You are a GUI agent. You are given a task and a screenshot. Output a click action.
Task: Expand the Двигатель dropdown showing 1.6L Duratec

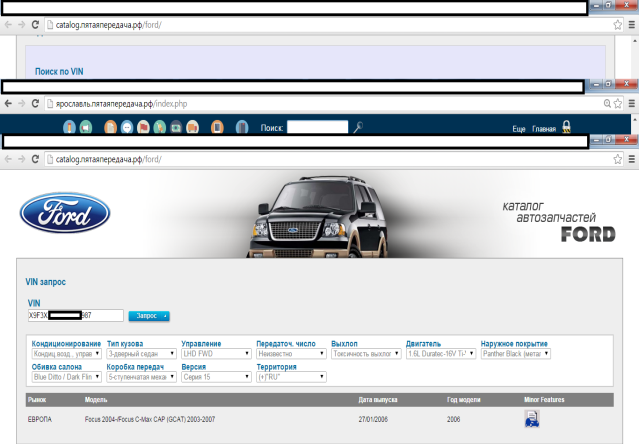coord(441,353)
